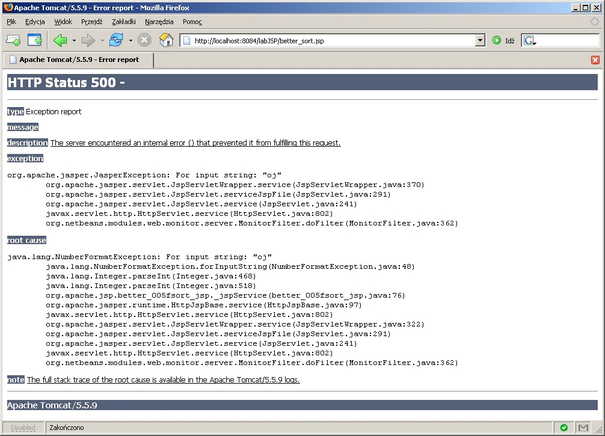Click the org.apache.jasper.JasperException line
Viewport: 605px width, 436px height.
click(144, 175)
